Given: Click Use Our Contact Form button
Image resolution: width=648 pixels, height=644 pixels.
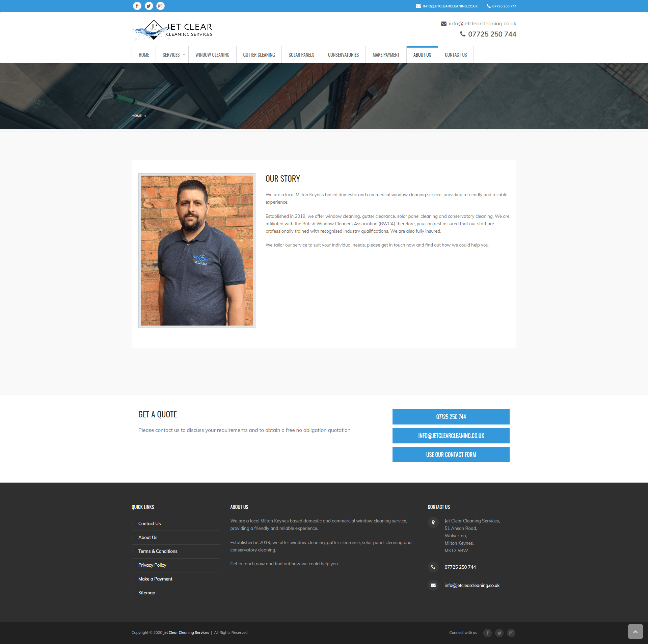Looking at the screenshot, I should point(451,455).
